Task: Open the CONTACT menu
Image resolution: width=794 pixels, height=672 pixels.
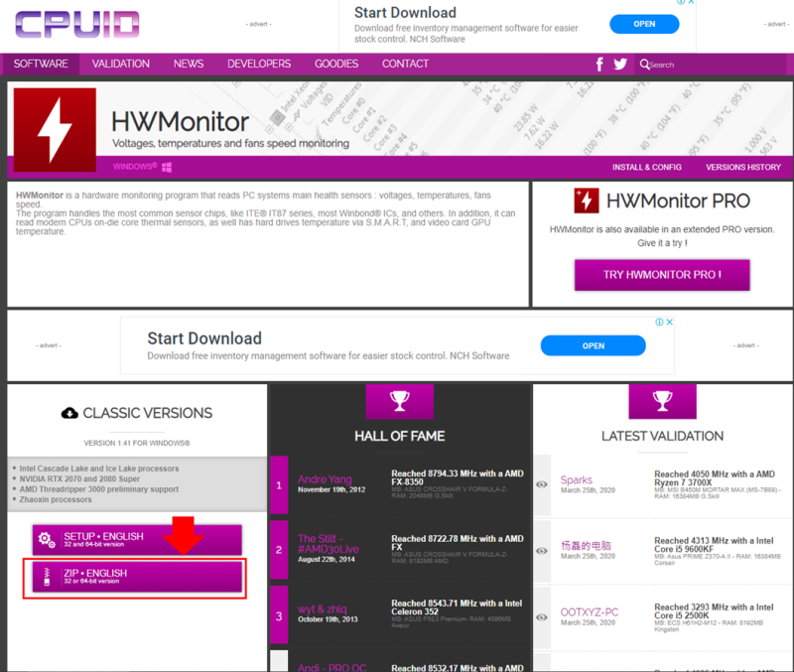Action: pyautogui.click(x=405, y=64)
